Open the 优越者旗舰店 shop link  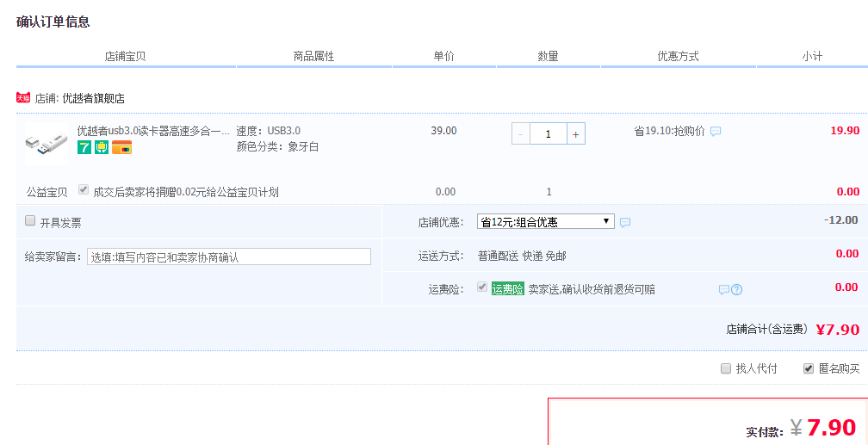(x=94, y=98)
